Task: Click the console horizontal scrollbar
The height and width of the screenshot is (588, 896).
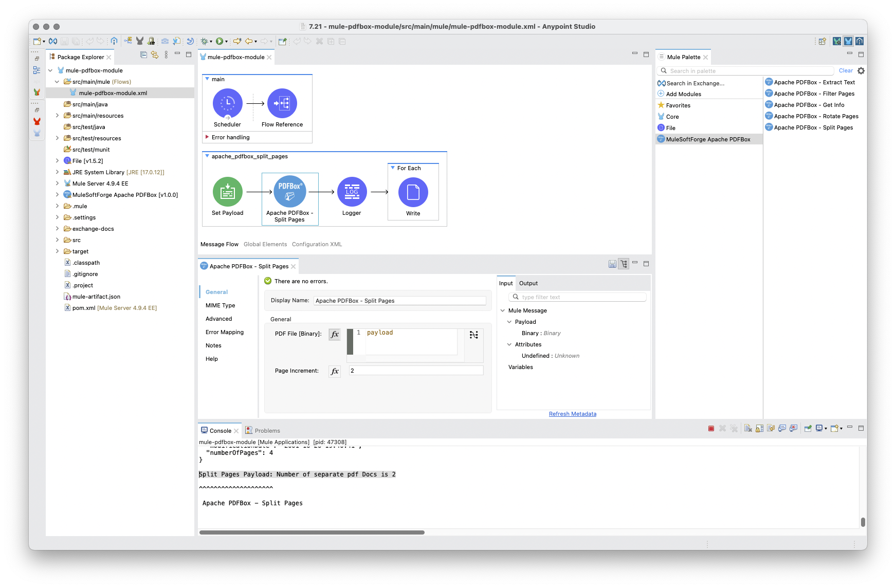Action: (312, 532)
